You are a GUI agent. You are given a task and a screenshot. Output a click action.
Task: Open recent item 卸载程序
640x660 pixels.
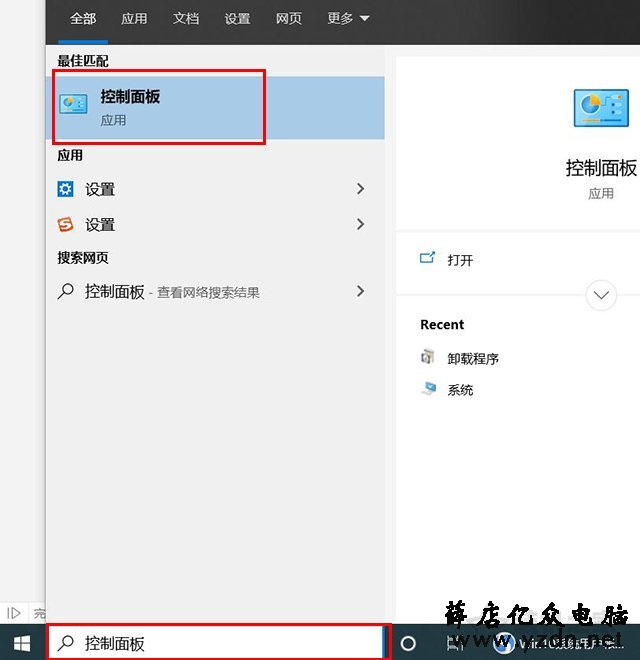(473, 359)
